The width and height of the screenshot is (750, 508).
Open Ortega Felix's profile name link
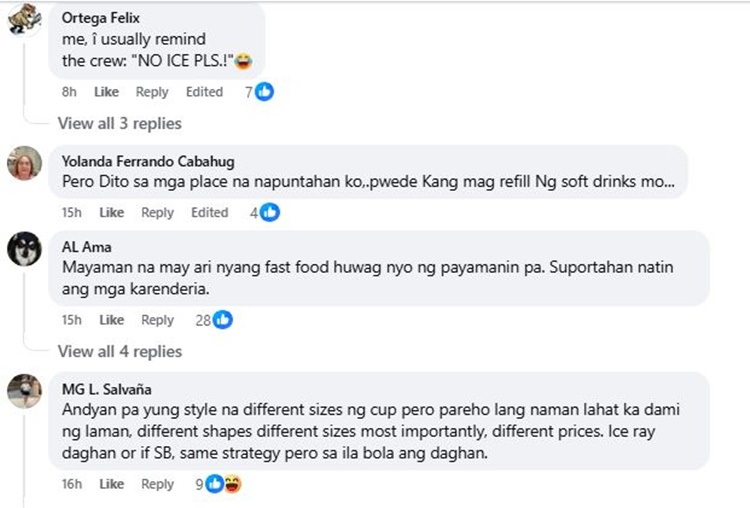(x=99, y=19)
